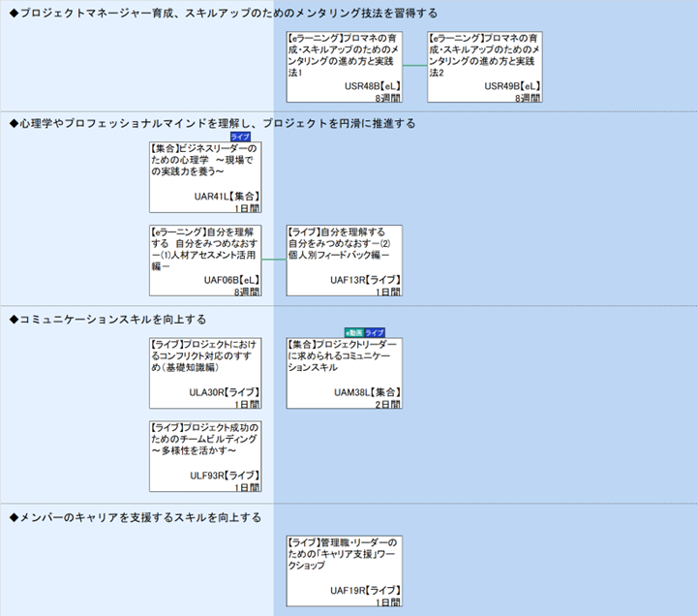Screen dimensions: 697x616
Task: Click the USR48B【eL】 course code text
Action: [x=373, y=86]
